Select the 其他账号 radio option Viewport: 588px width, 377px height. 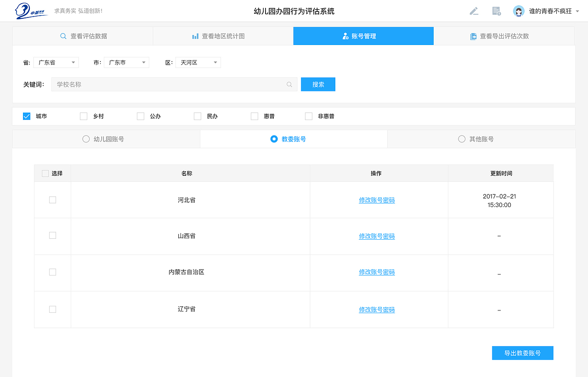461,139
